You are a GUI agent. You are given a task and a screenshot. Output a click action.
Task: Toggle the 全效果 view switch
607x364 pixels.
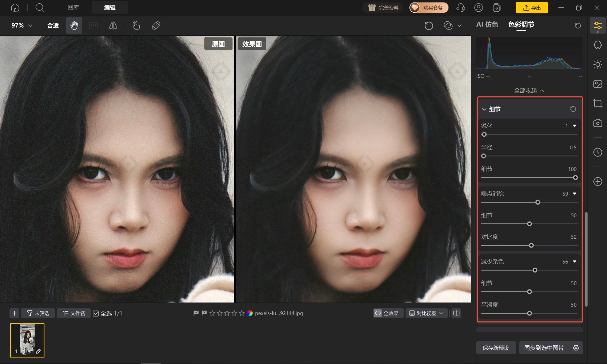pos(388,313)
